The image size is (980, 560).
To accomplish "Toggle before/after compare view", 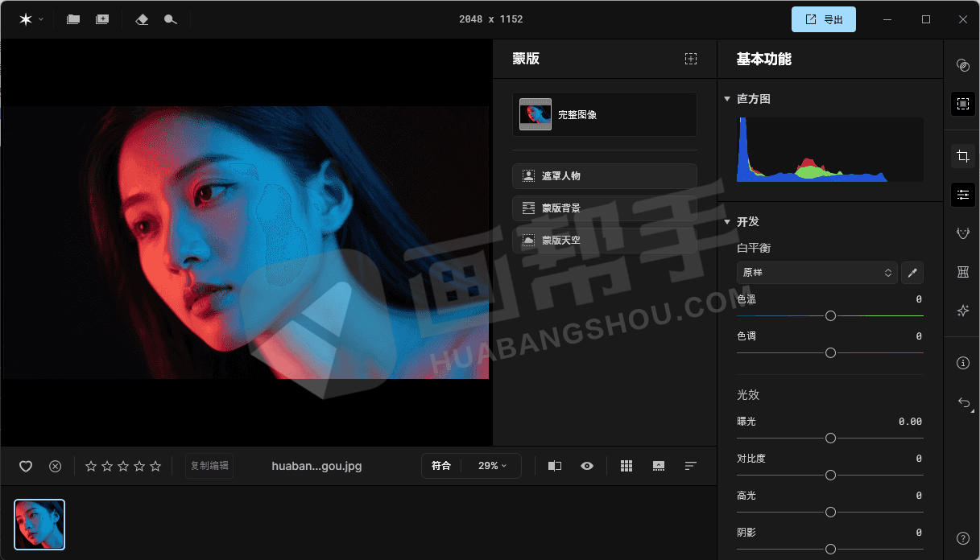I will (x=555, y=466).
